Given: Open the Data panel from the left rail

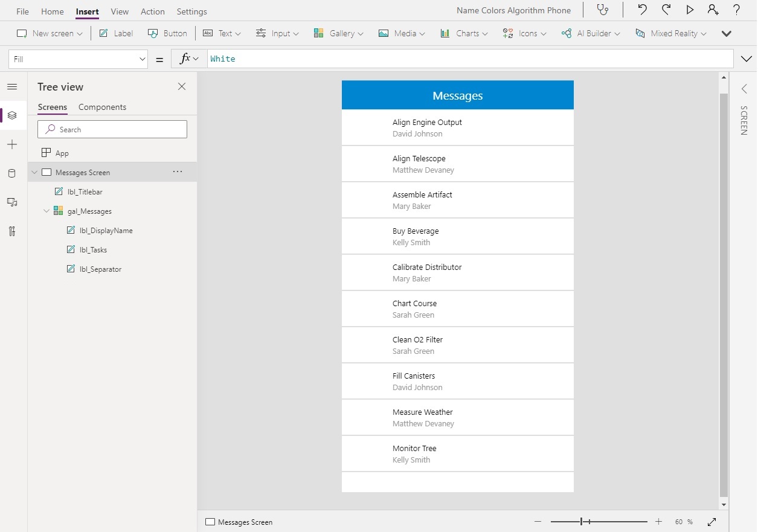Looking at the screenshot, I should click(x=12, y=173).
